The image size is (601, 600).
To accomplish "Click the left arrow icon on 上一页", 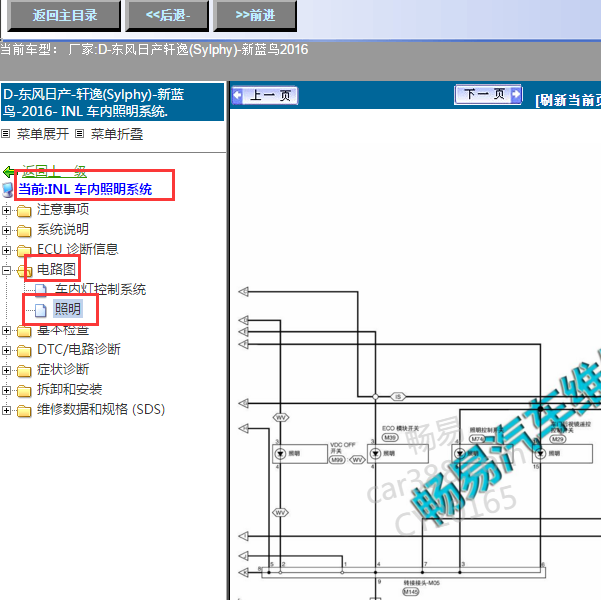I will (x=237, y=95).
